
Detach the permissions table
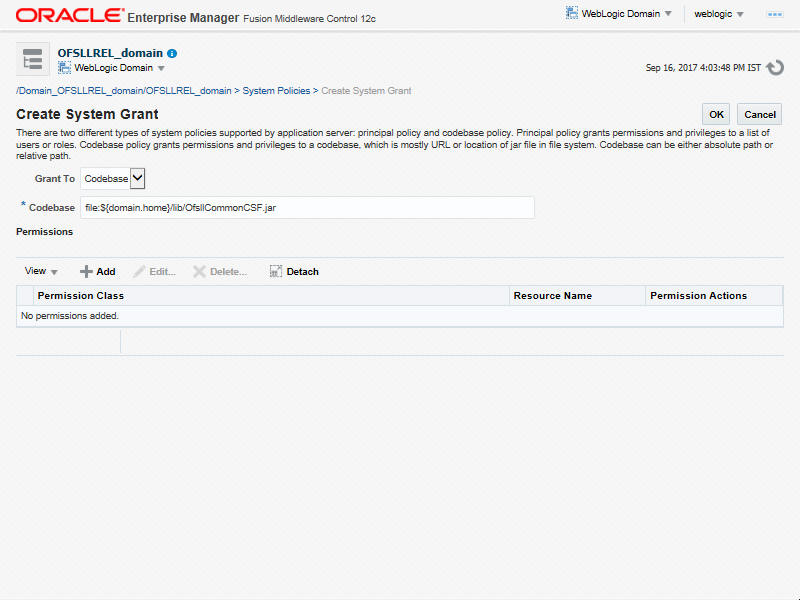point(294,271)
